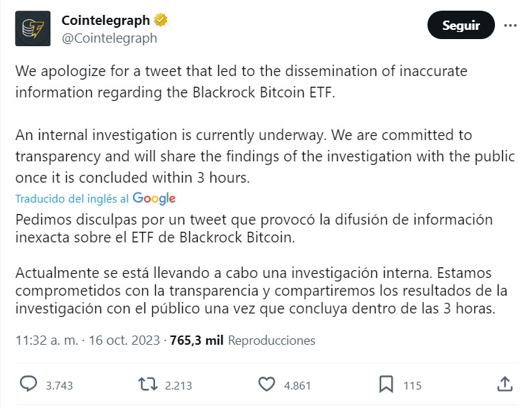Click the reply speech bubble icon

click(28, 385)
